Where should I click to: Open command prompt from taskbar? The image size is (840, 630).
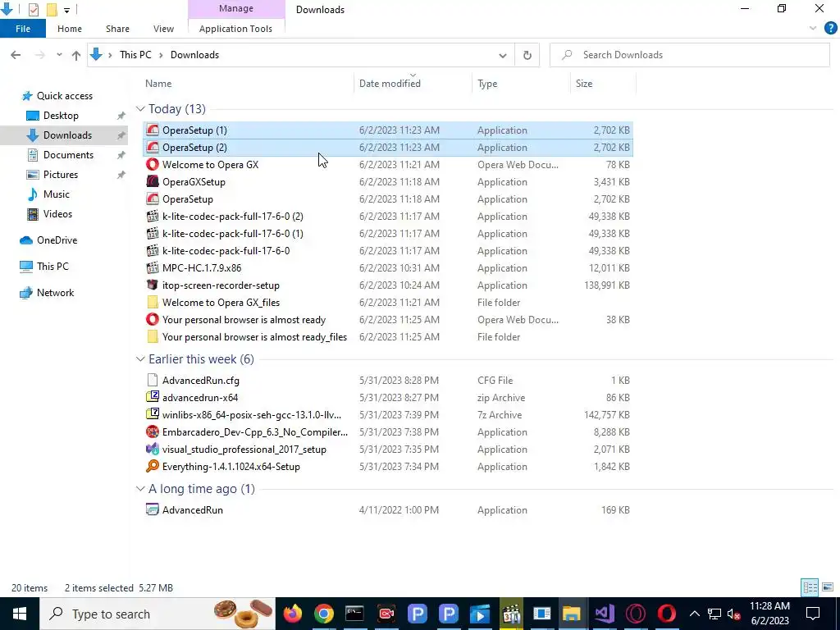(x=354, y=614)
